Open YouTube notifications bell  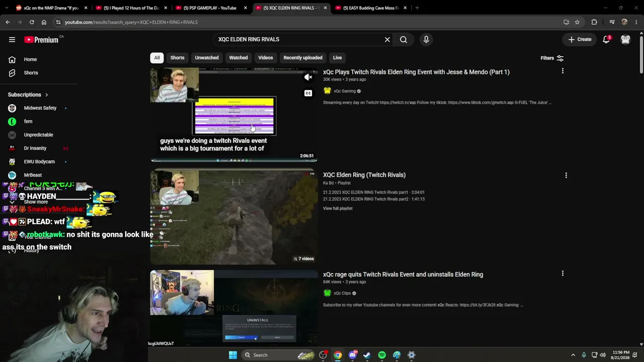(606, 39)
